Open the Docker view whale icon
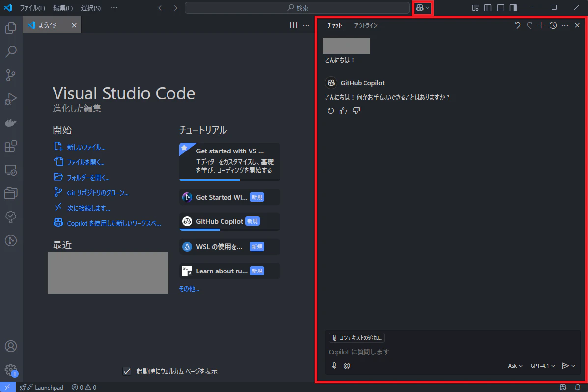The width and height of the screenshot is (588, 392). pyautogui.click(x=11, y=122)
